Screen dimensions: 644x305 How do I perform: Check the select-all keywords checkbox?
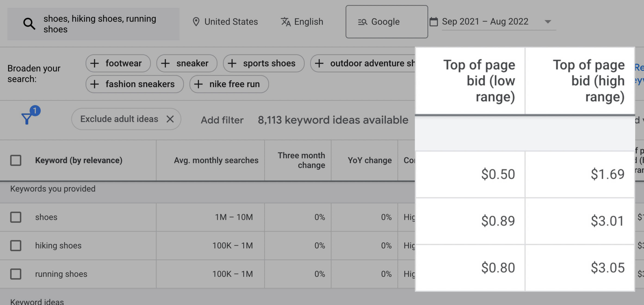pyautogui.click(x=15, y=160)
